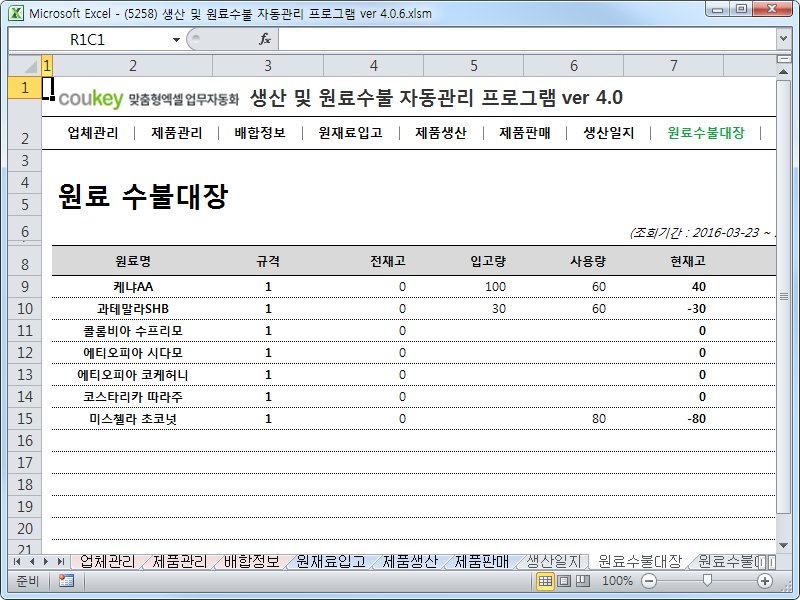This screenshot has width=800, height=600.
Task: Open 생산일지 navigation link
Action: [x=609, y=133]
